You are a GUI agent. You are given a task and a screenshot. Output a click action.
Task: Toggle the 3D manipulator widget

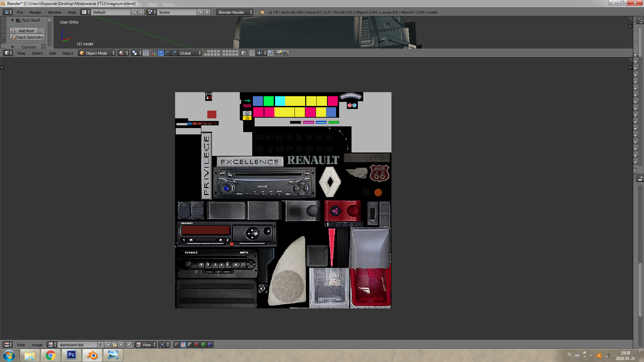pos(154,53)
